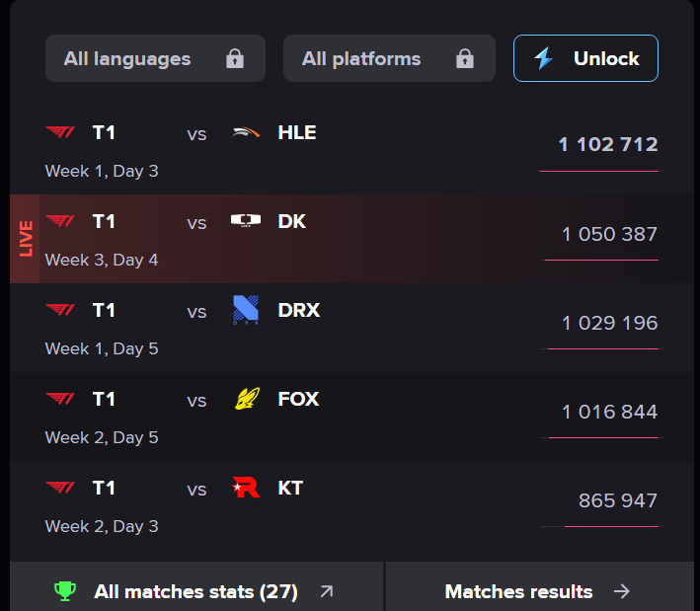Go to Matches results
Image resolution: width=700 pixels, height=611 pixels.
pyautogui.click(x=519, y=591)
